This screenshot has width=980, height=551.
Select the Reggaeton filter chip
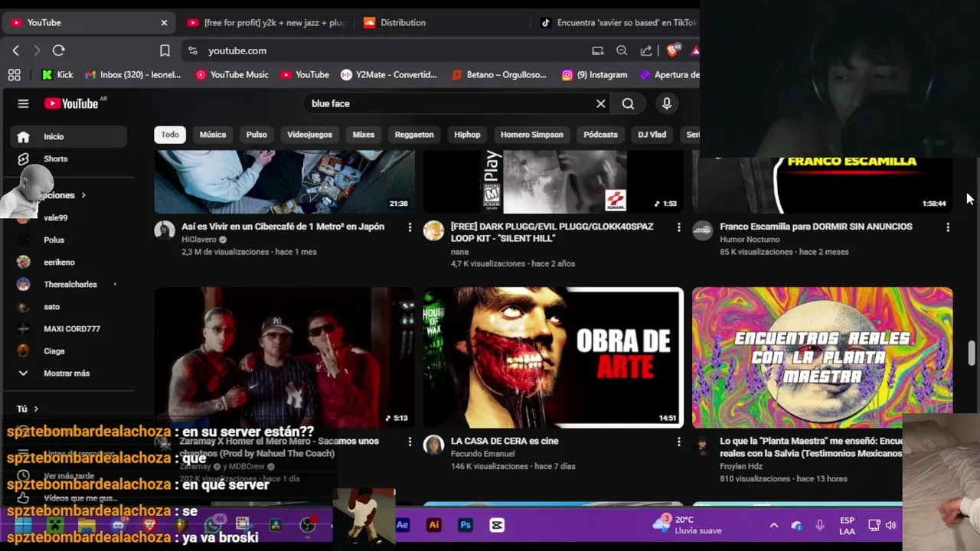414,135
